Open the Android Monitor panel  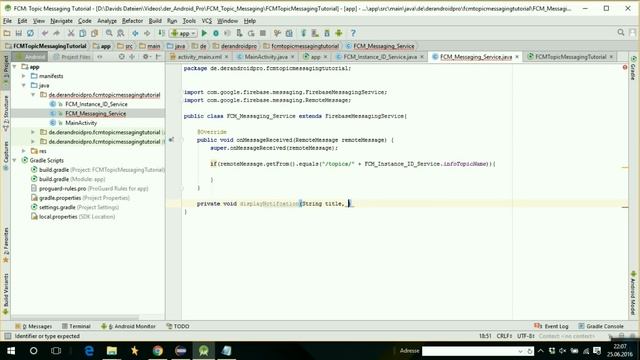(x=128, y=326)
